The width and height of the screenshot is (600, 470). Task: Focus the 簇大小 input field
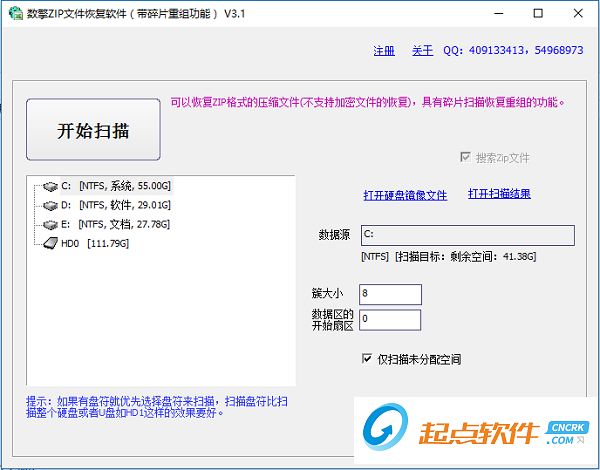coord(390,294)
